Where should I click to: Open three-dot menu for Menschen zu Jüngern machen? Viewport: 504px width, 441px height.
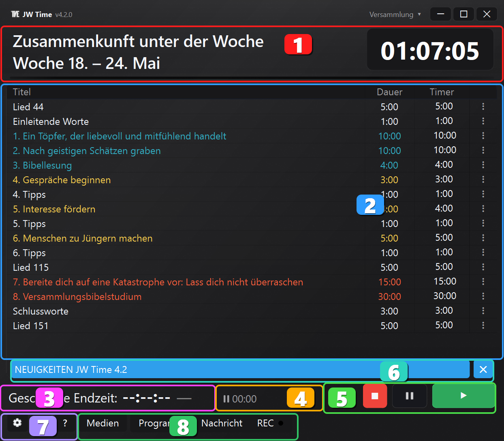pyautogui.click(x=483, y=238)
